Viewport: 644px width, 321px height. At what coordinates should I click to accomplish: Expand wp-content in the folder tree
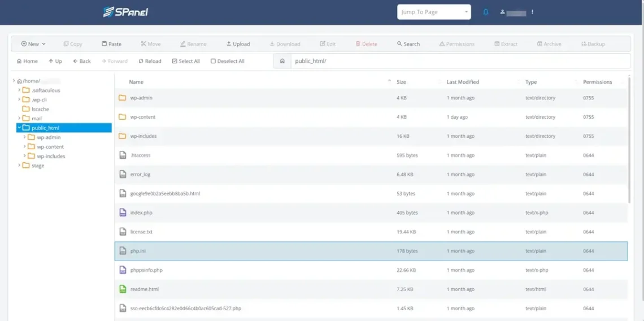pos(25,147)
